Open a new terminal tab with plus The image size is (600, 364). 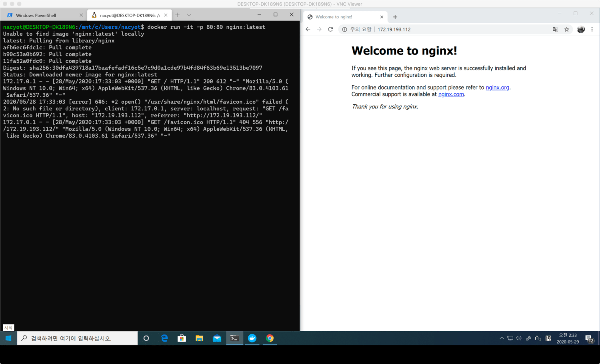point(178,15)
